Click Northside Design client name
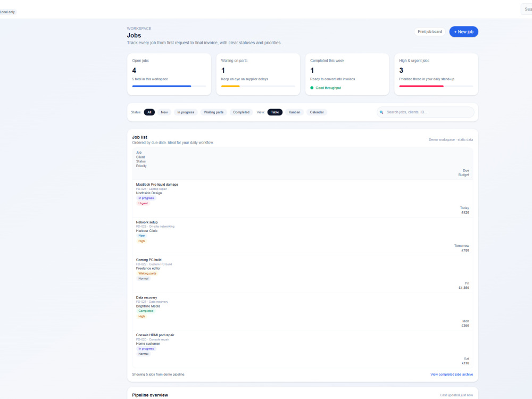The image size is (532, 399). [149, 193]
